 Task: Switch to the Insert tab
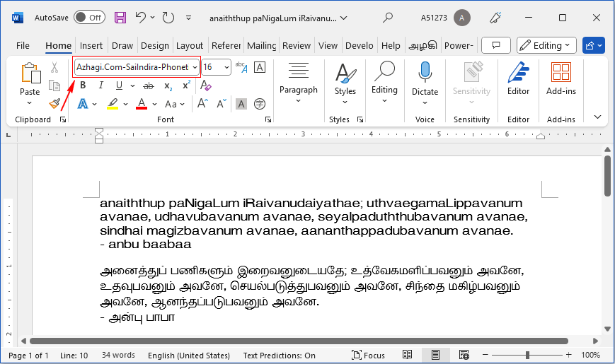coord(91,45)
